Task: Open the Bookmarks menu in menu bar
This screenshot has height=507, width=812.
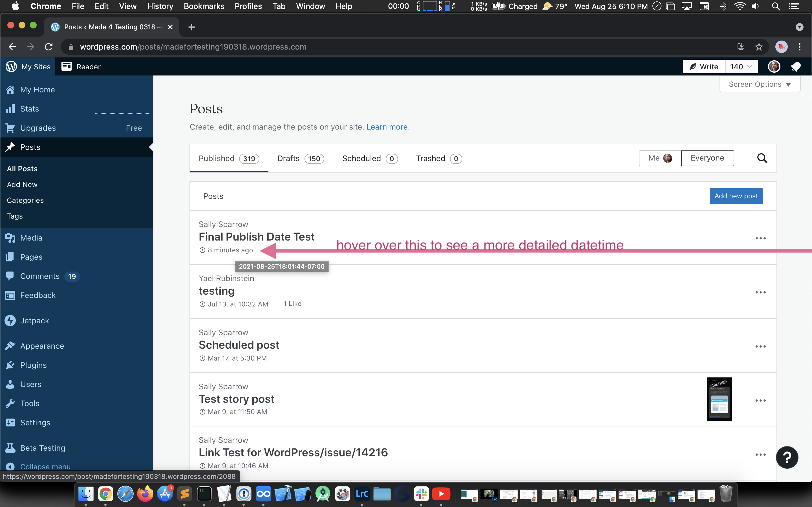Action: pyautogui.click(x=204, y=6)
